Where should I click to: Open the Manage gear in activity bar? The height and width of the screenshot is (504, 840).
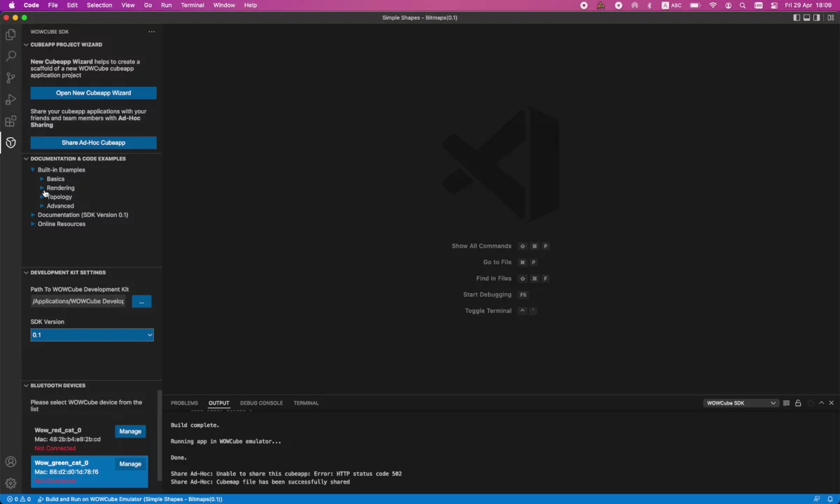click(10, 483)
